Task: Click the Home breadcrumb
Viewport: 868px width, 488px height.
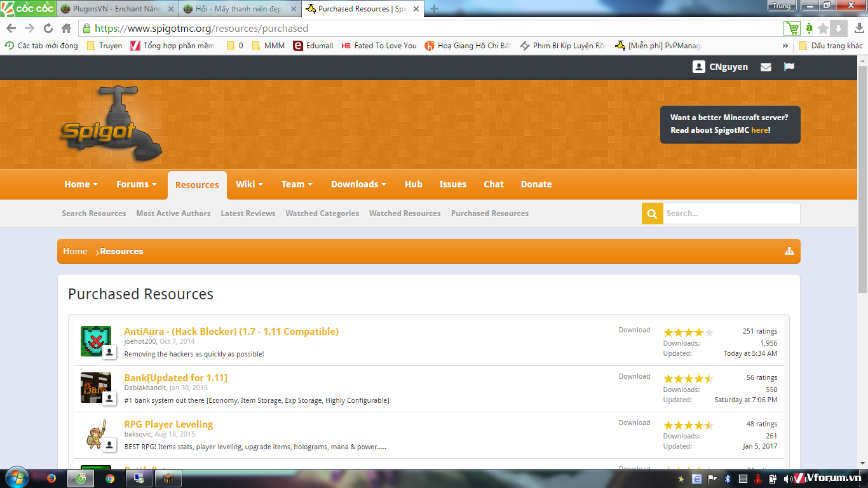Action: pyautogui.click(x=75, y=251)
